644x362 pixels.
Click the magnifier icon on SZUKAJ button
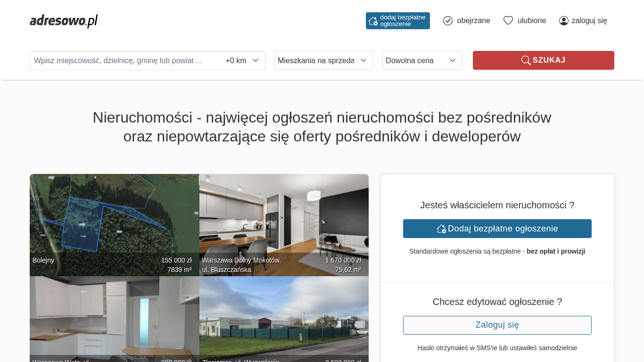click(526, 60)
